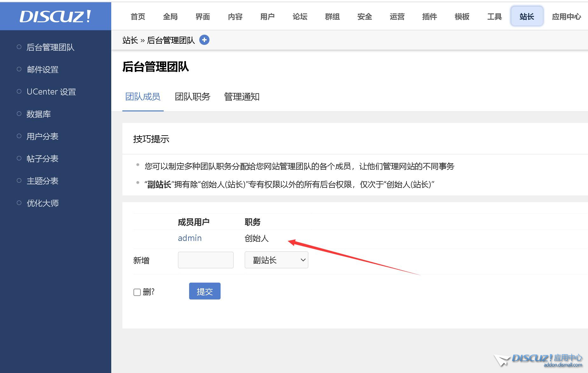Viewport: 588px width, 373px height.
Task: Select the 团队成员 tab
Action: [x=143, y=97]
